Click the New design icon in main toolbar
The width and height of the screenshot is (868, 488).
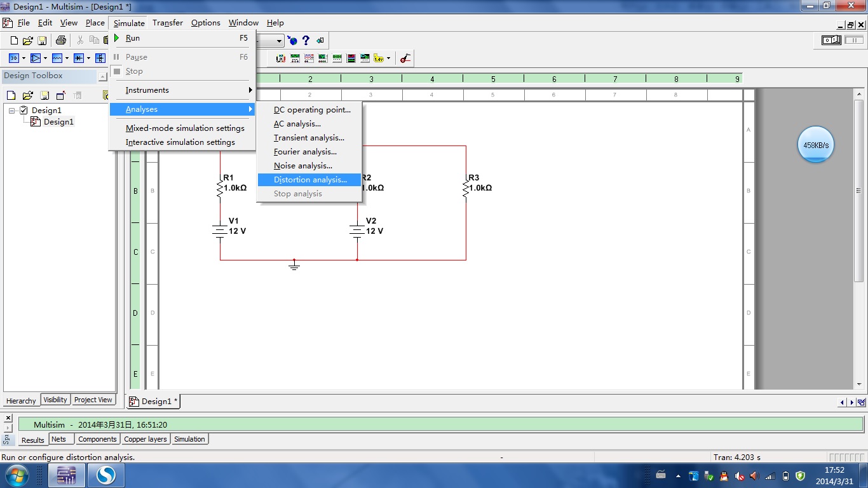pyautogui.click(x=14, y=41)
